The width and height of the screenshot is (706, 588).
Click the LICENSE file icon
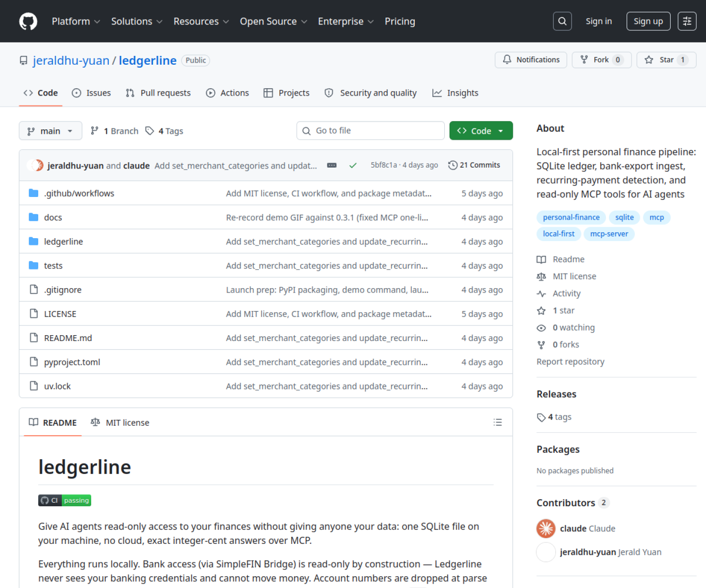pos(33,314)
